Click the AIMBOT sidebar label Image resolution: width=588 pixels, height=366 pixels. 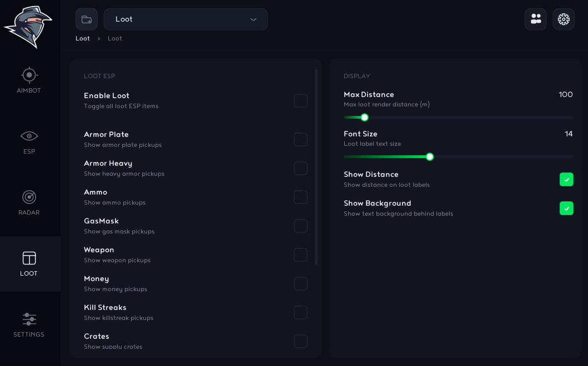pos(29,90)
